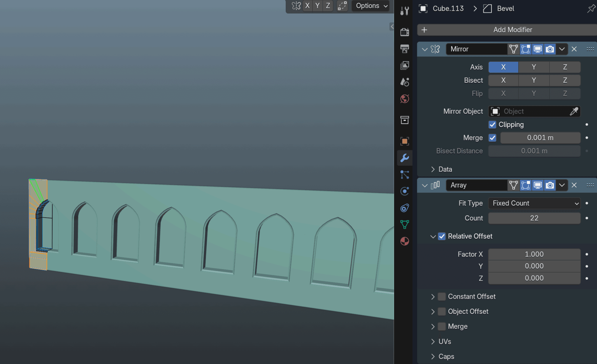Image resolution: width=597 pixels, height=364 pixels.
Task: Open the World properties tab
Action: point(405,99)
